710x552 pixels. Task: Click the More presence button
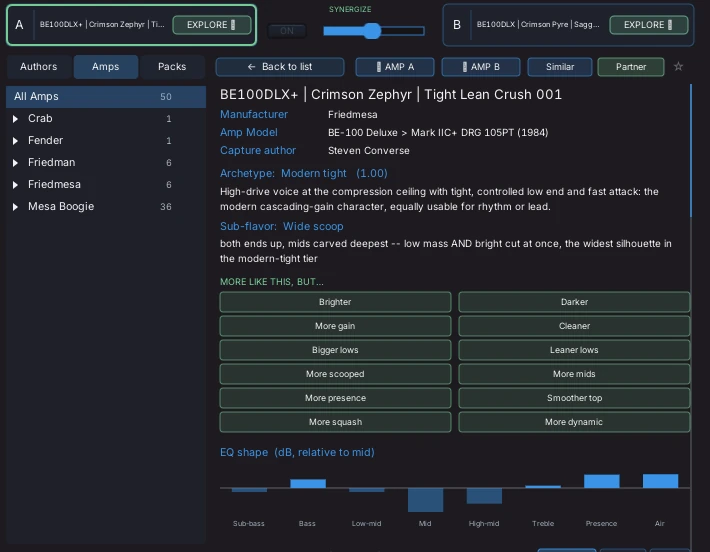click(x=335, y=398)
